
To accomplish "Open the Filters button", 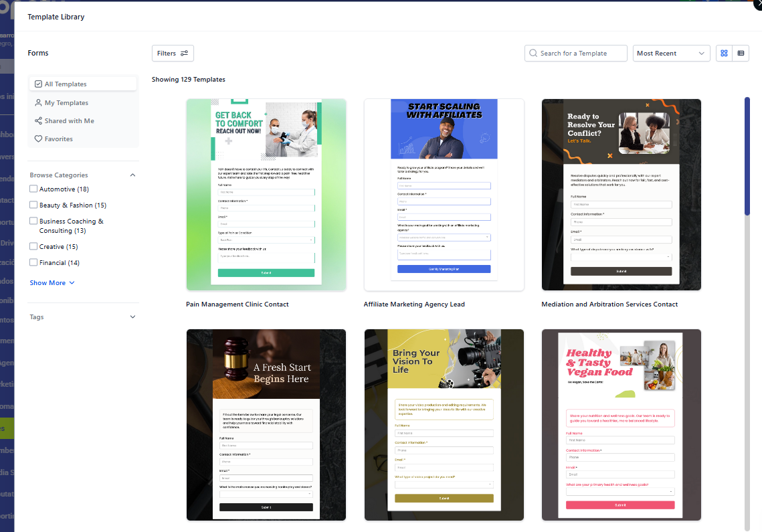I will click(173, 54).
